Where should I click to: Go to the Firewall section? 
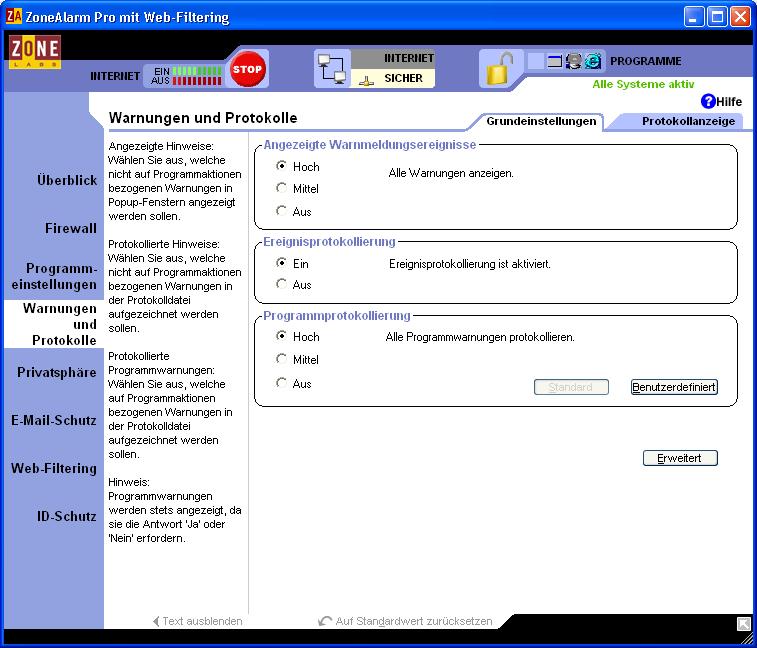(71, 228)
